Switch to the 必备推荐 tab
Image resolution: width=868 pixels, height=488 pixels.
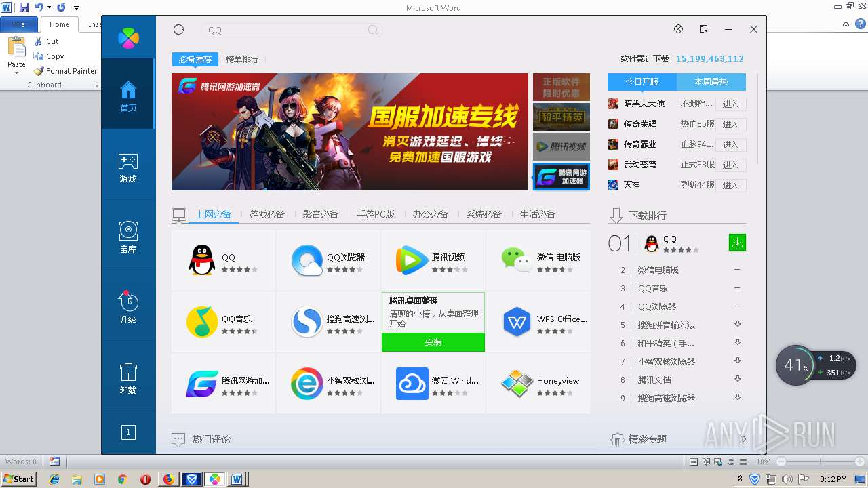pos(195,60)
